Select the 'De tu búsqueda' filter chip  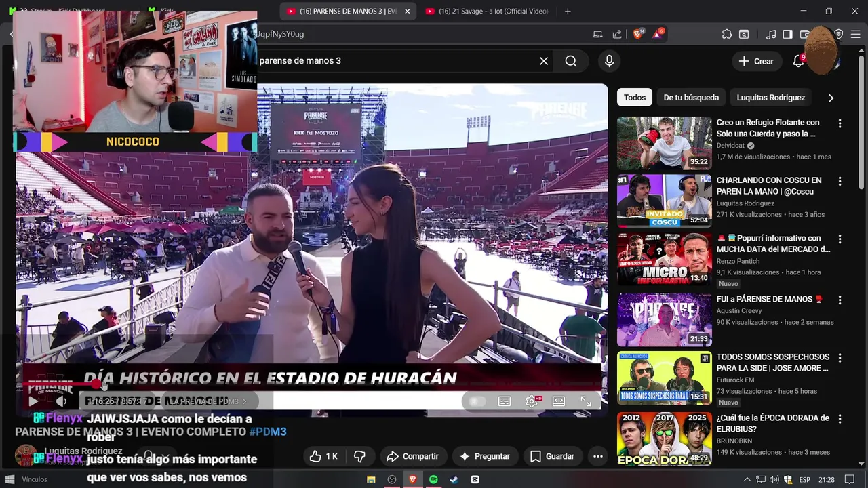691,98
